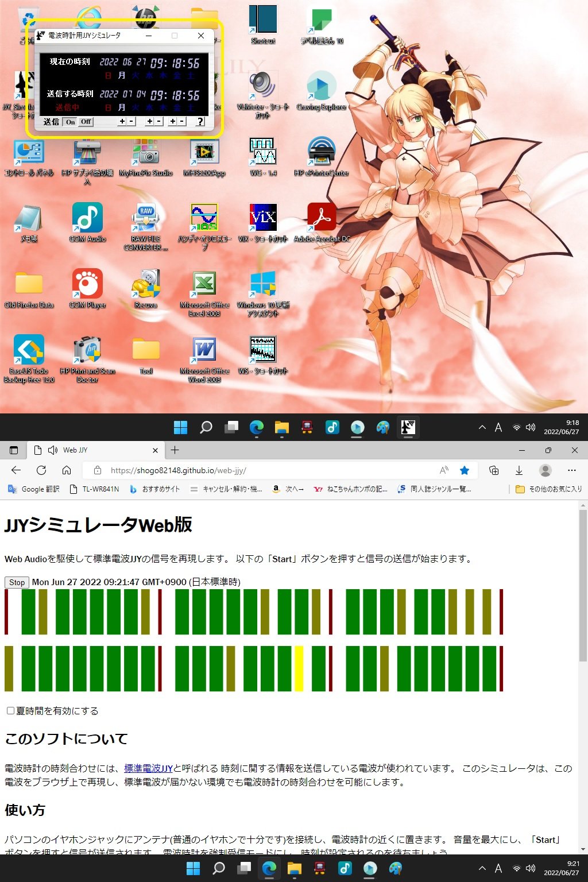Go to the browser home page
This screenshot has height=882, width=588.
coord(67,470)
